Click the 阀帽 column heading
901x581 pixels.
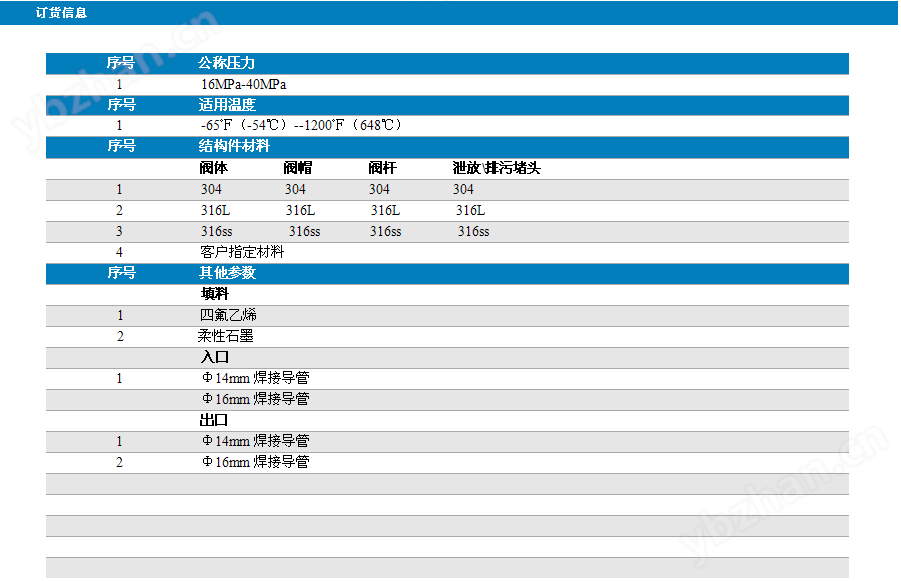click(x=297, y=168)
